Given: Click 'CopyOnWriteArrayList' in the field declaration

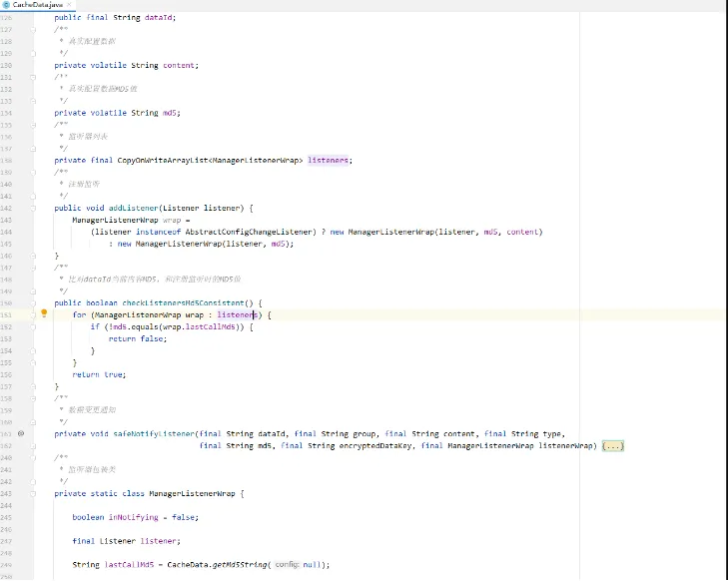Looking at the screenshot, I should coord(163,161).
